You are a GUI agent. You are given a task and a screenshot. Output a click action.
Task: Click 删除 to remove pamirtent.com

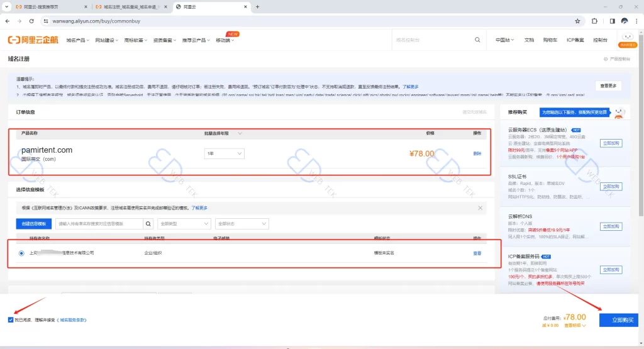477,153
